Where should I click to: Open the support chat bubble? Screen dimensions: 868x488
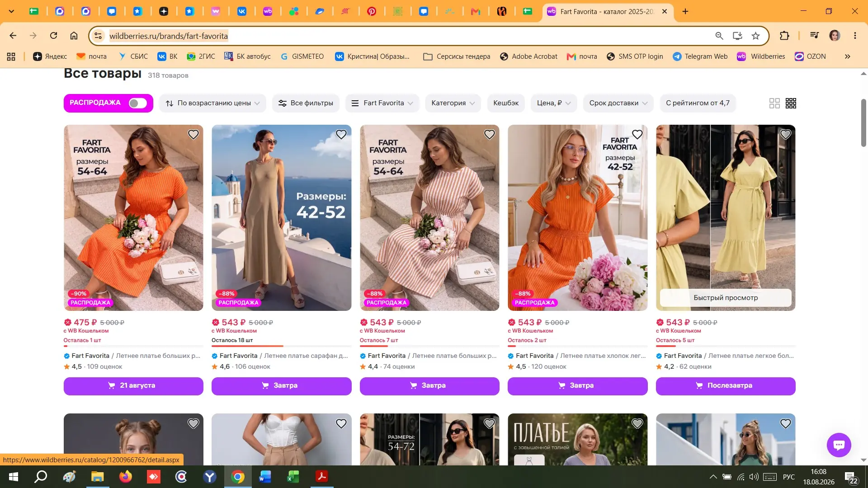click(839, 445)
